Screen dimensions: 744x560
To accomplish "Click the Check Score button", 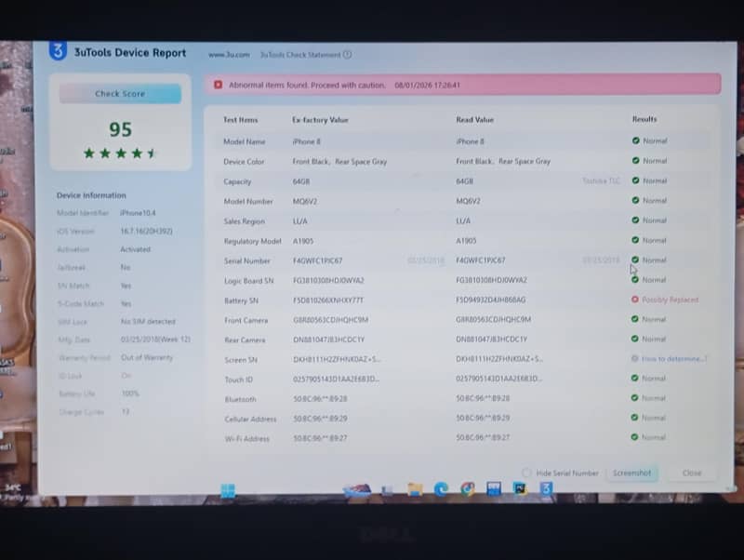I will (x=120, y=94).
